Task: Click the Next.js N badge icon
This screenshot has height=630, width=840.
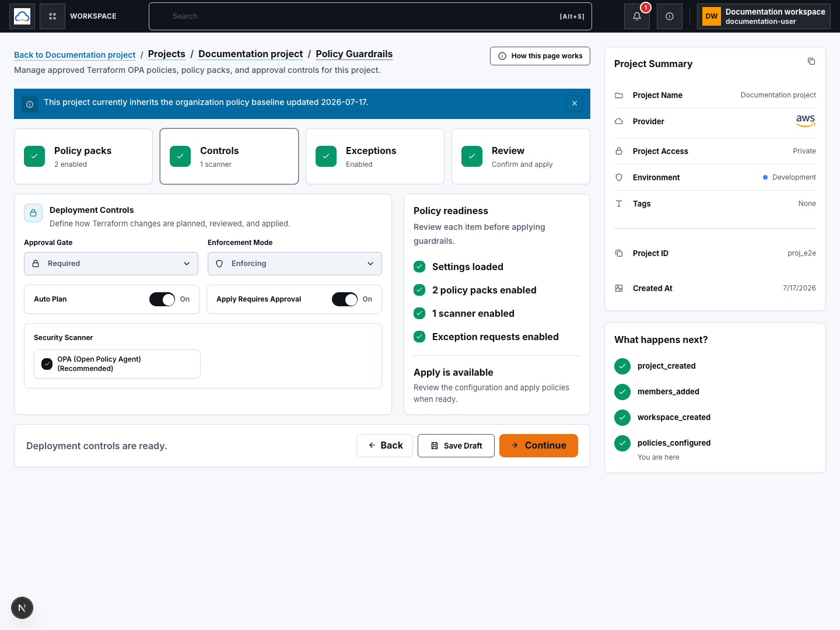Action: click(22, 608)
